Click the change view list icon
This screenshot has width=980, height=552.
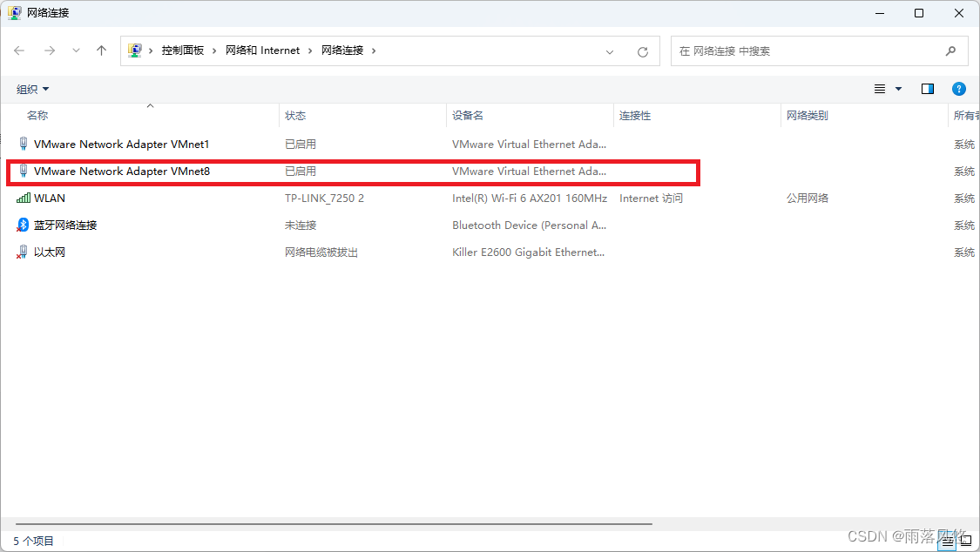[879, 89]
